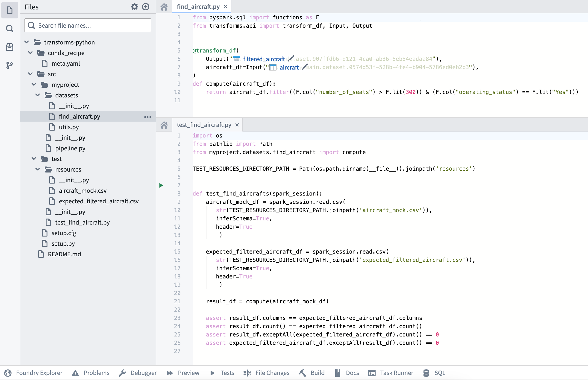Focus the Search file names field
The height and width of the screenshot is (380, 588).
pyautogui.click(x=88, y=25)
